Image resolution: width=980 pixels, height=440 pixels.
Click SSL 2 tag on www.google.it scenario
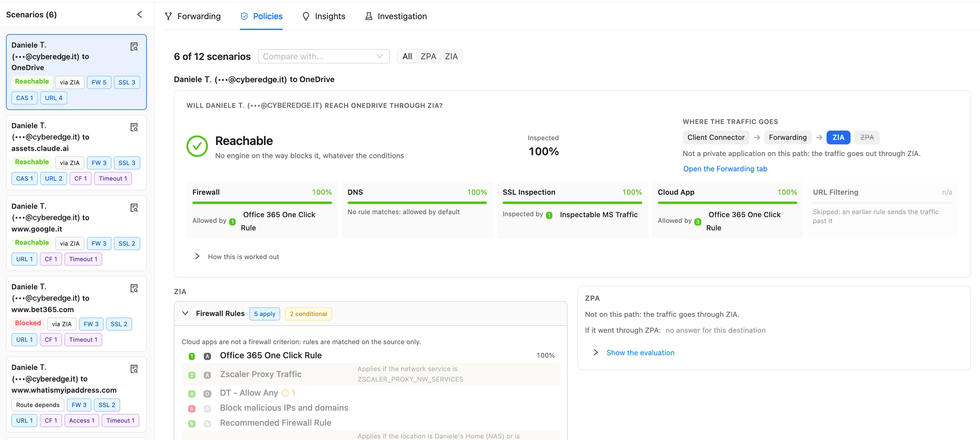[x=126, y=243]
